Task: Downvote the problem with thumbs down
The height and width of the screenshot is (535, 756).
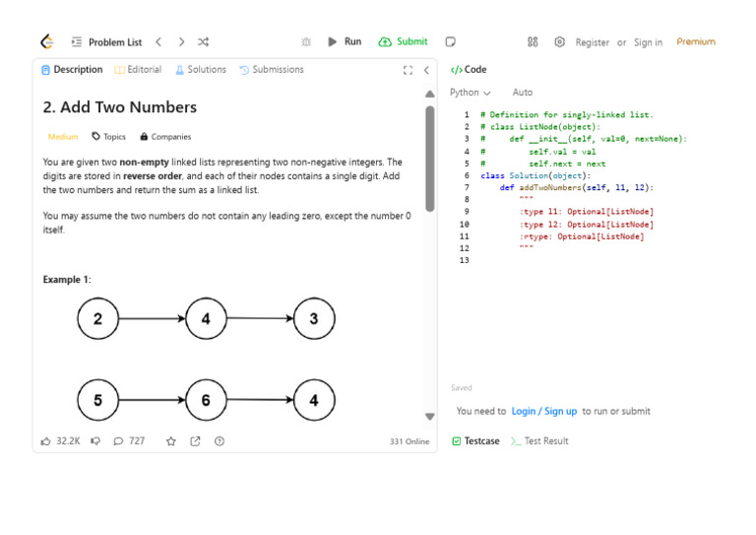Action: pyautogui.click(x=95, y=441)
